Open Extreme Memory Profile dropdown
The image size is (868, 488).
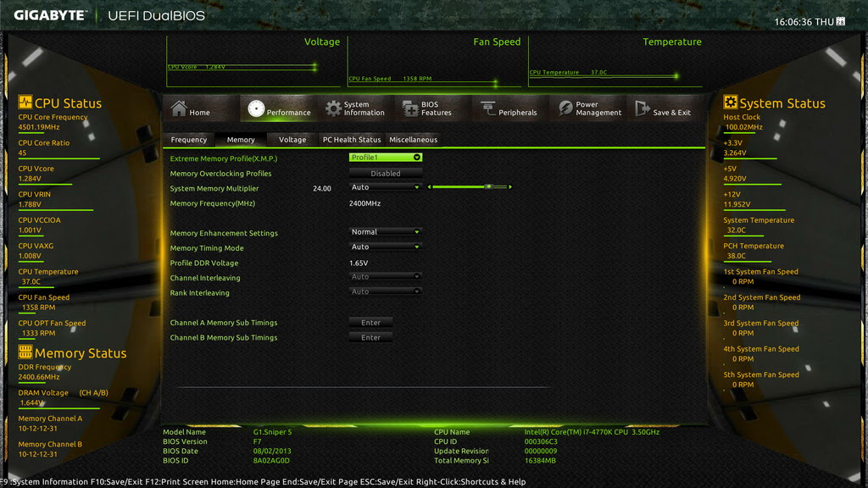[386, 158]
